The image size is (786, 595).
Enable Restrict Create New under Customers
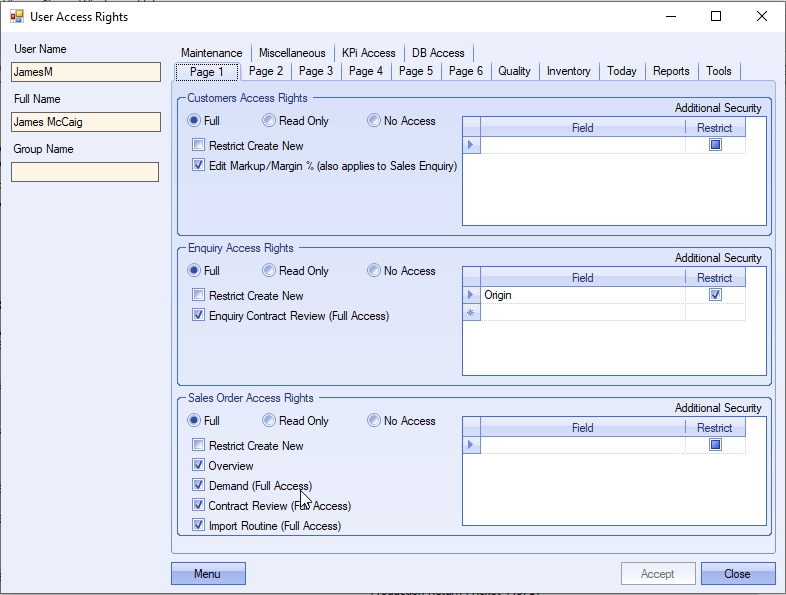tap(199, 146)
